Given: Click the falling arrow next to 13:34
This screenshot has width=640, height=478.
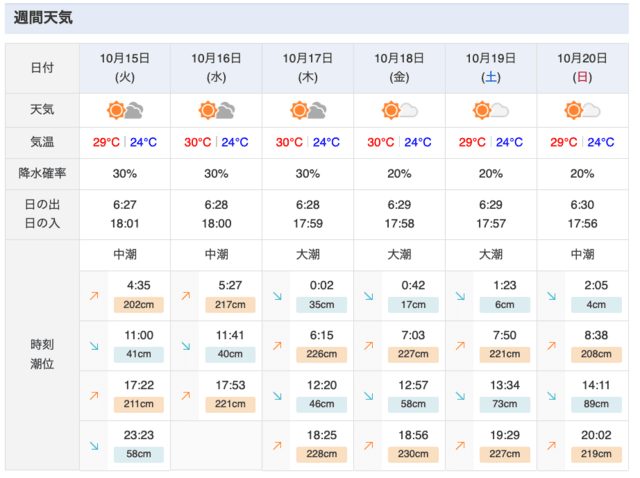Looking at the screenshot, I should pyautogui.click(x=460, y=396).
